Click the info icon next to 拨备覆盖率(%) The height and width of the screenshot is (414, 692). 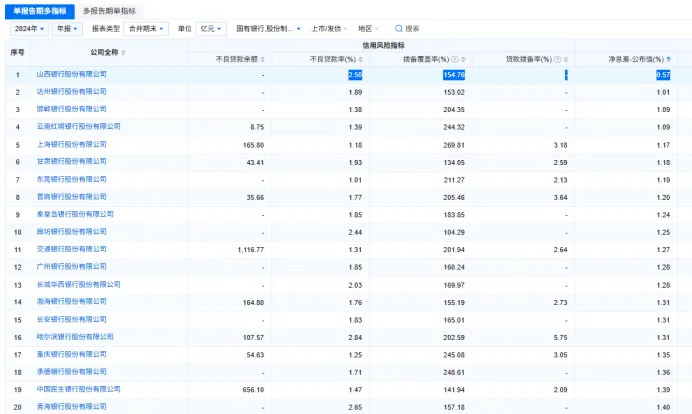[455, 59]
